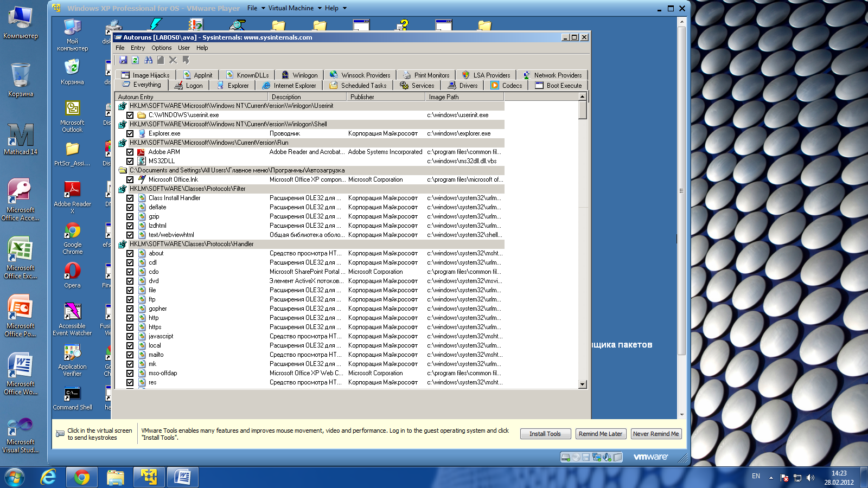Open the User menu in Autoruns
Viewport: 868px width, 488px height.
[x=184, y=48]
